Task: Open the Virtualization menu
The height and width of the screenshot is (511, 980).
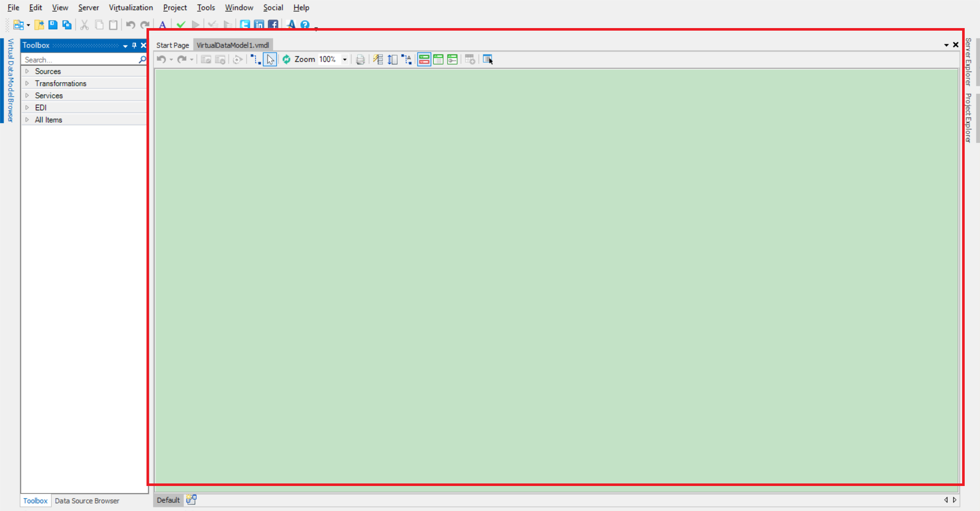Action: (x=131, y=8)
